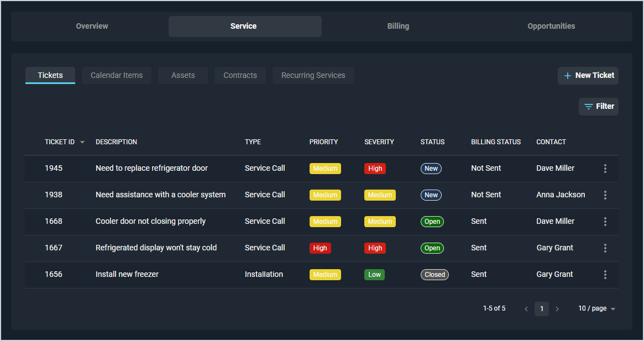The image size is (644, 341).
Task: Open row menu for ticket 1945
Action: [605, 169]
